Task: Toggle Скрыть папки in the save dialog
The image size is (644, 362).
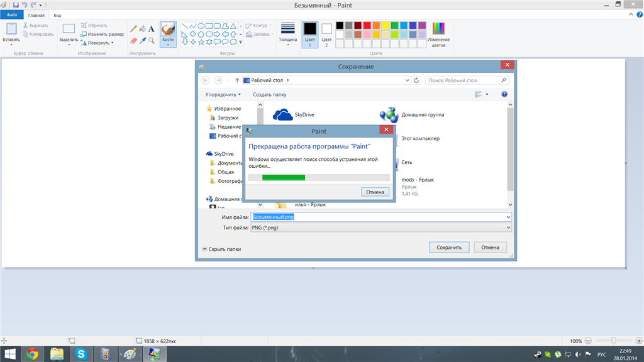Action: pyautogui.click(x=221, y=249)
